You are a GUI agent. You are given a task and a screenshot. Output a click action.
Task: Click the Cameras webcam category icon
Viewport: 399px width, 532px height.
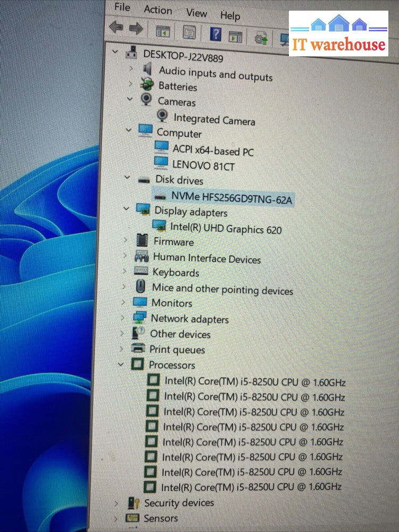click(146, 99)
